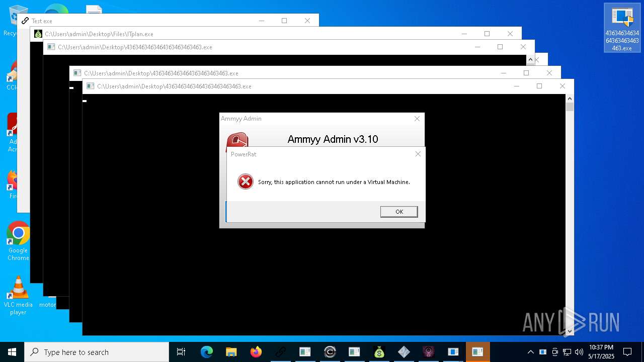
Task: Maximize the Test exe window
Action: pyautogui.click(x=284, y=21)
